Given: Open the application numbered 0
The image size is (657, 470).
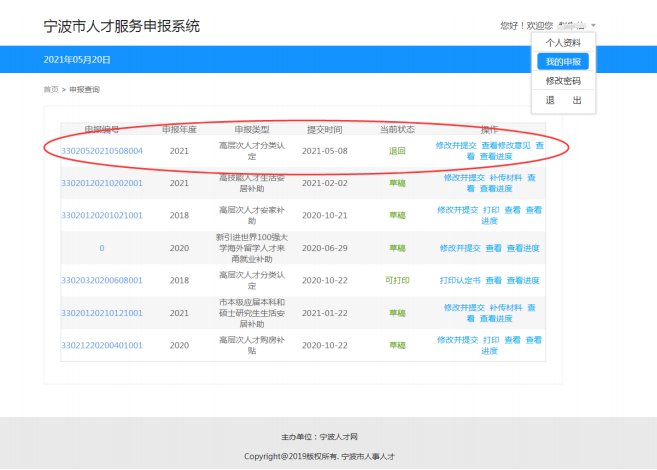Looking at the screenshot, I should [x=102, y=248].
